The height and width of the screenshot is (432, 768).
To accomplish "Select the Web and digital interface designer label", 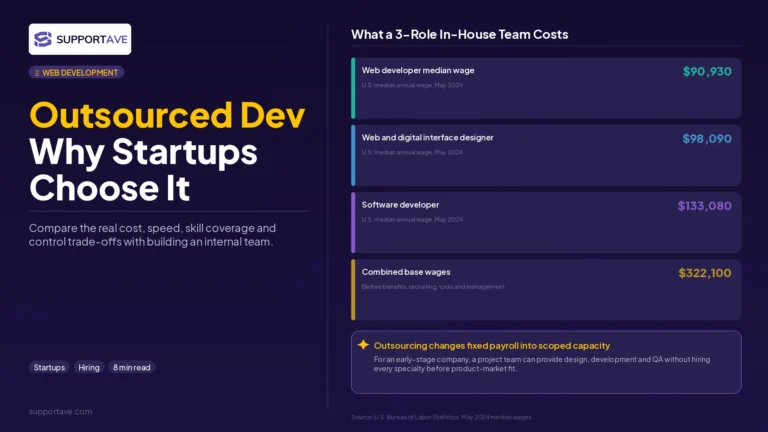I will pyautogui.click(x=428, y=138).
